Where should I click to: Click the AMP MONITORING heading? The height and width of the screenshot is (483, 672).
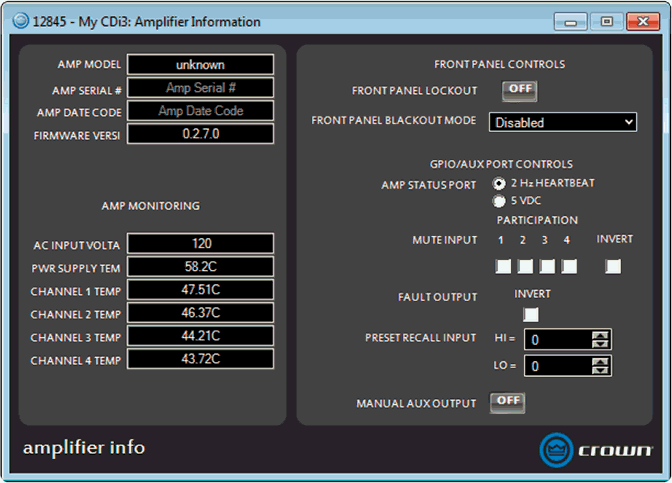pyautogui.click(x=150, y=206)
